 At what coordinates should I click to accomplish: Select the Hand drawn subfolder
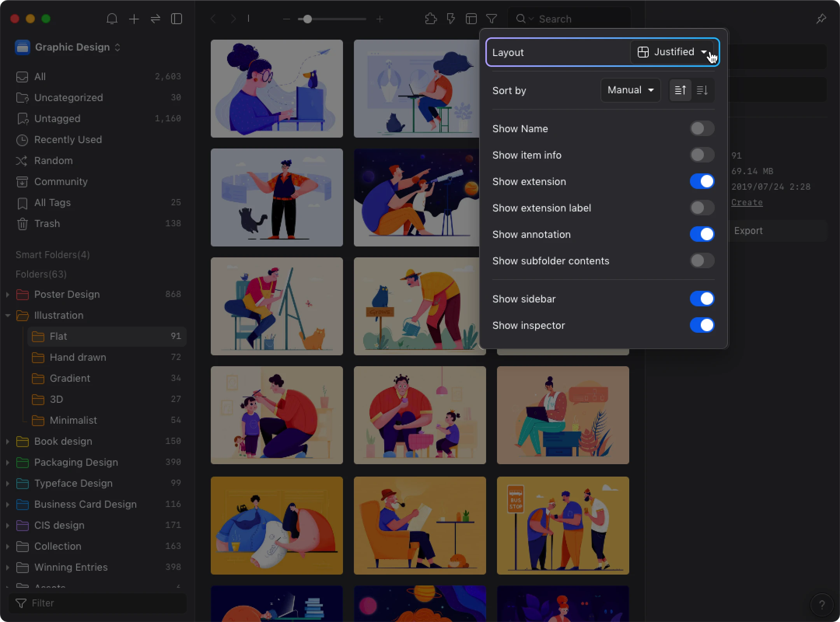[107, 357]
